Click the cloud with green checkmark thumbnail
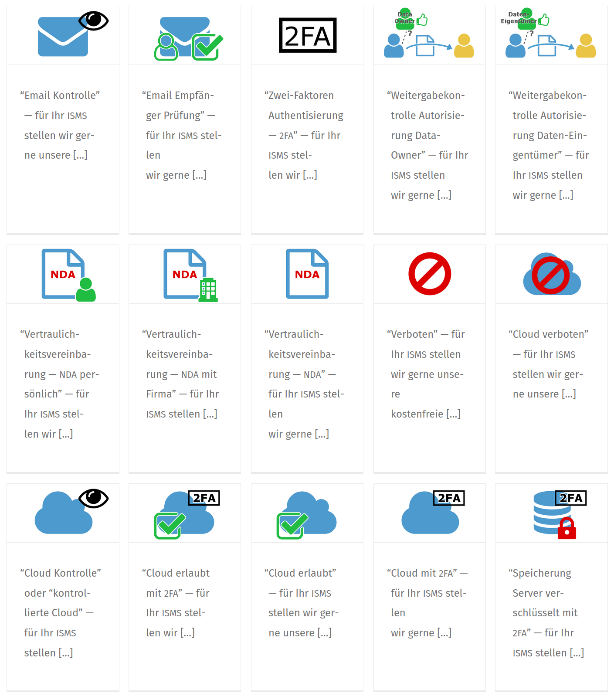Viewport: 614px width, 700px height. [x=307, y=513]
